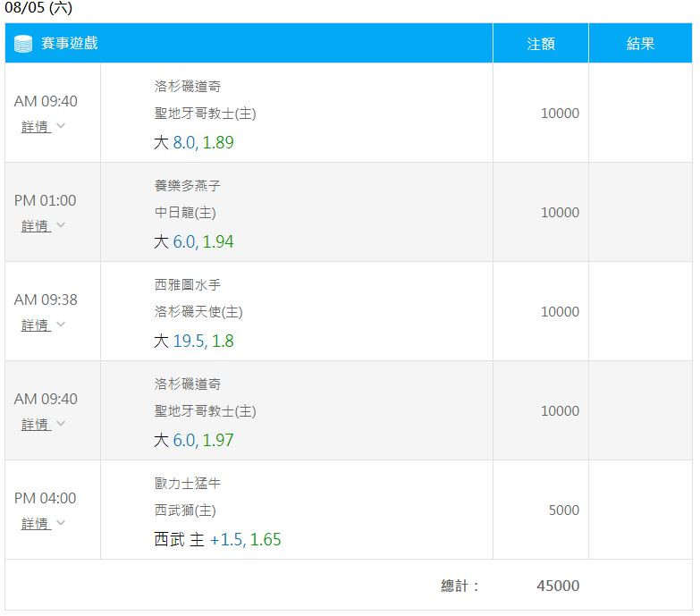Click the odds text 大 19.5, 1.8

point(194,341)
